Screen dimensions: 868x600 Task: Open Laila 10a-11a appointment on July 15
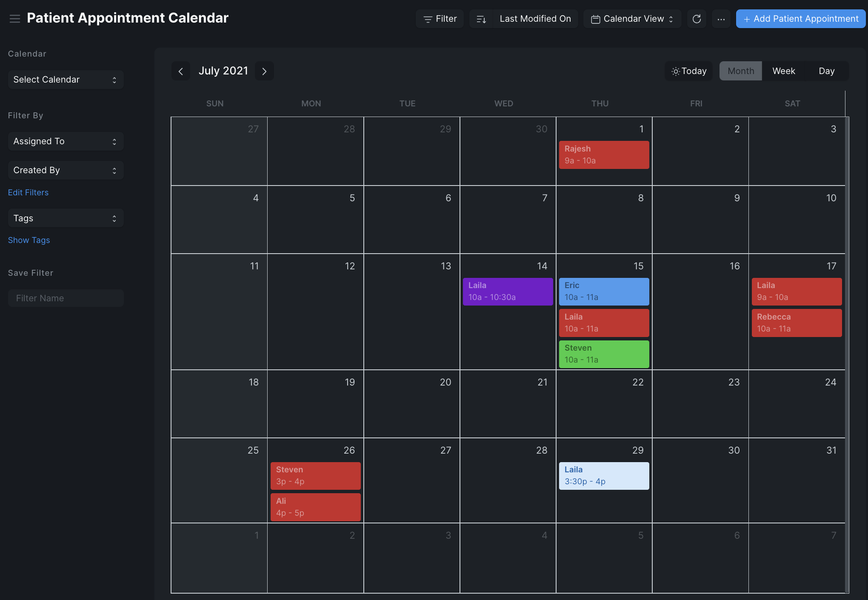pos(604,323)
